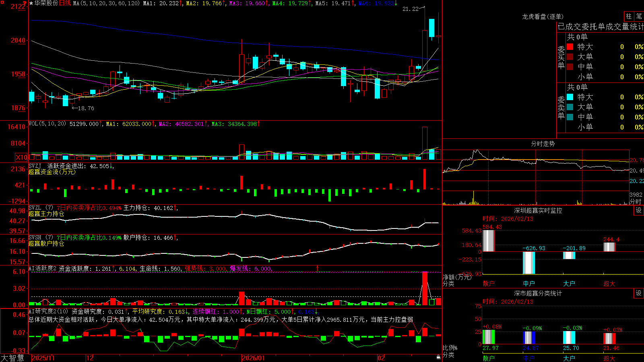Click the dark red 大单 buy-order swatch

click(570, 57)
